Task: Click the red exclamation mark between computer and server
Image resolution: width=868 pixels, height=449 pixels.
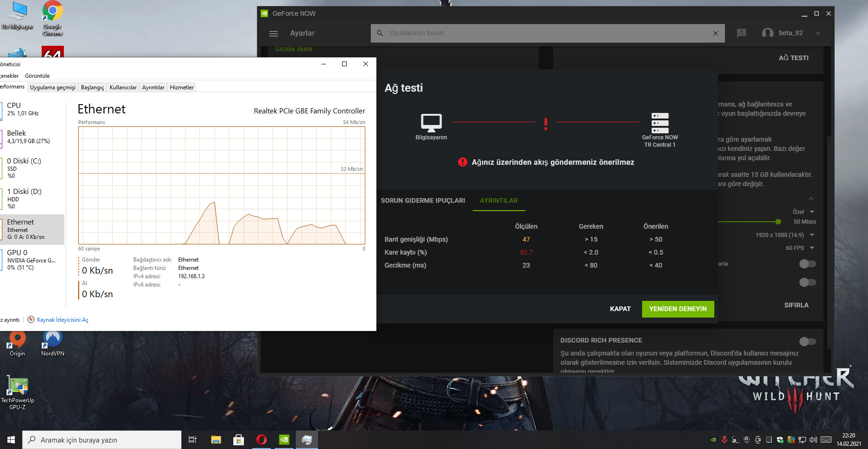Action: [546, 124]
